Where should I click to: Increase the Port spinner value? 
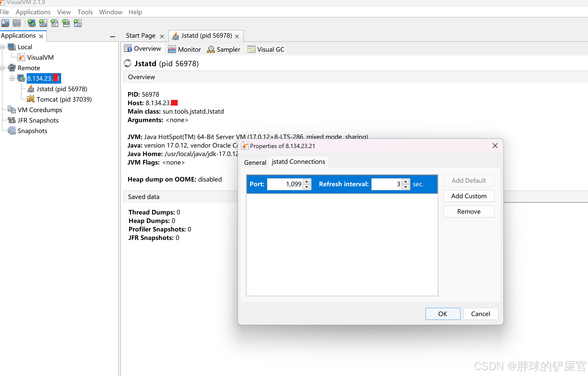[307, 181]
